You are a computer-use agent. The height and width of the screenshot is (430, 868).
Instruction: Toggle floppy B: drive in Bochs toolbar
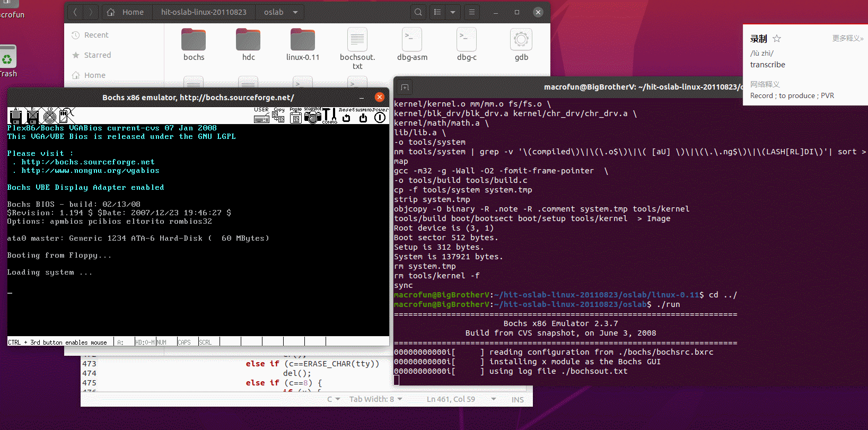point(33,116)
